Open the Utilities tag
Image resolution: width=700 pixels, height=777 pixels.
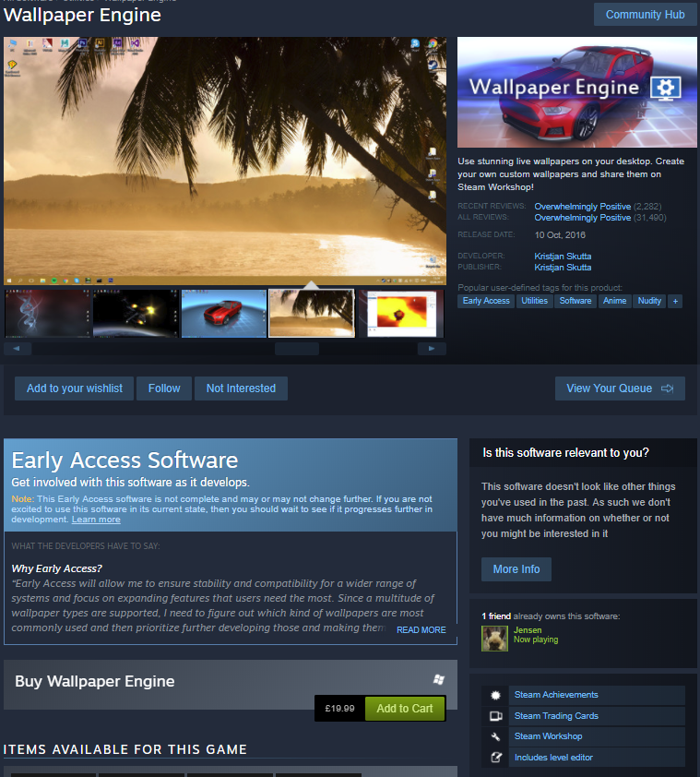point(535,301)
